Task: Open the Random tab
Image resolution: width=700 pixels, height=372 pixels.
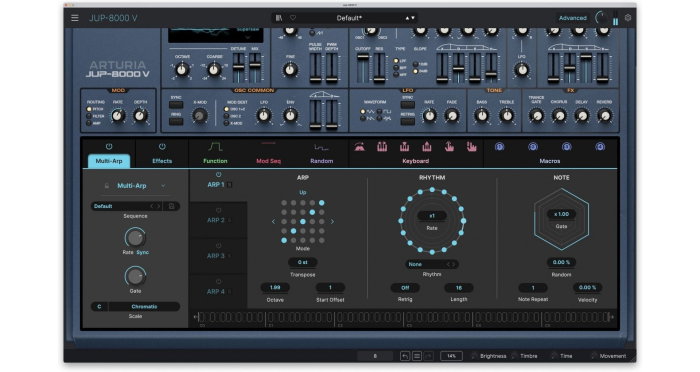Action: (321, 161)
